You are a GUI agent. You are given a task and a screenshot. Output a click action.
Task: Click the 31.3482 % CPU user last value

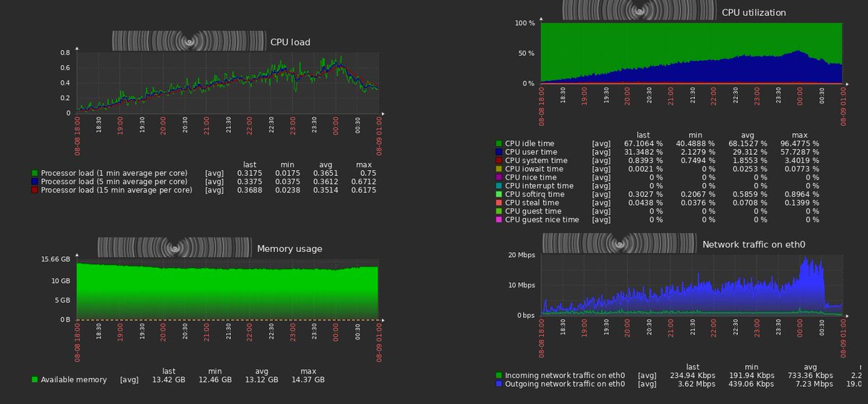pos(663,152)
